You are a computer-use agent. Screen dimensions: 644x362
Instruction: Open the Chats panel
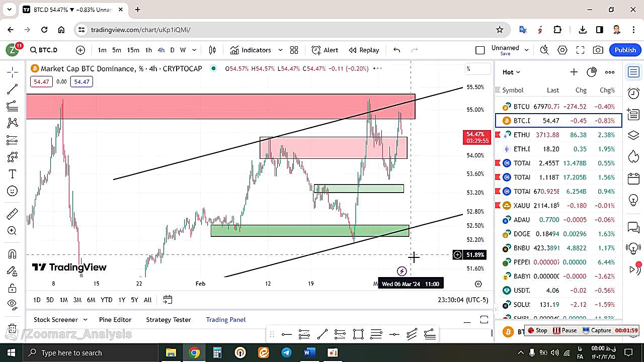(x=633, y=227)
